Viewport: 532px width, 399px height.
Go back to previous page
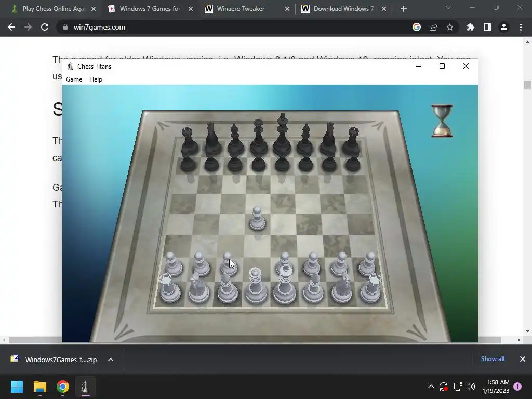pos(11,27)
